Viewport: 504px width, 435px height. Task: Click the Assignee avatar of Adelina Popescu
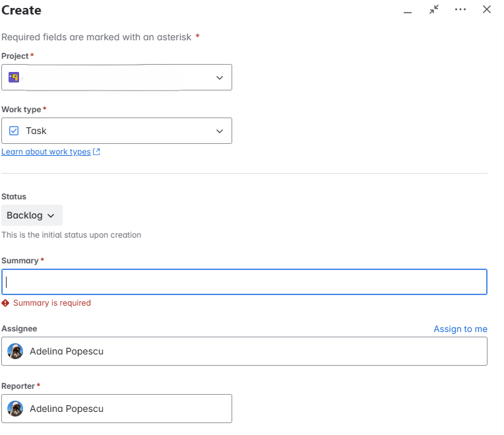coord(15,351)
